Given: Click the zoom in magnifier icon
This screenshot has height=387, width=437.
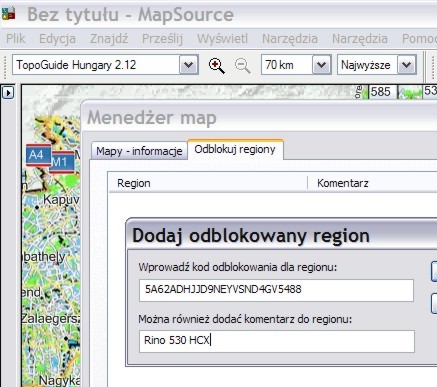Looking at the screenshot, I should pos(217,65).
